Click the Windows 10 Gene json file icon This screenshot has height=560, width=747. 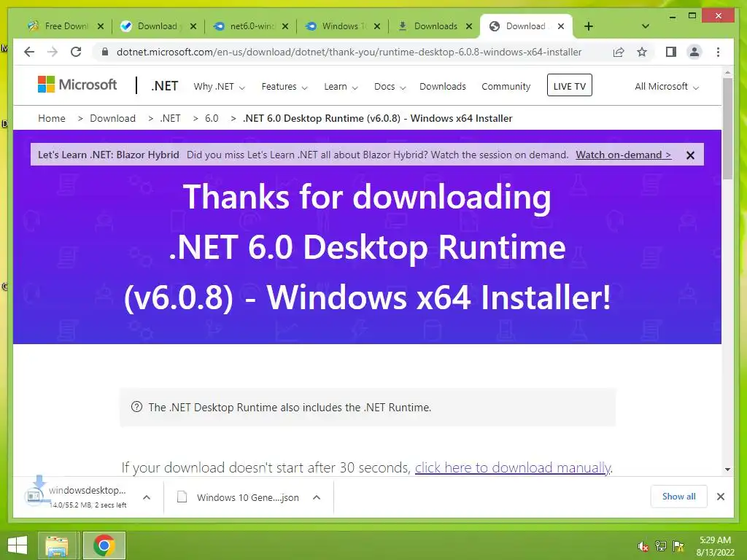coord(182,497)
